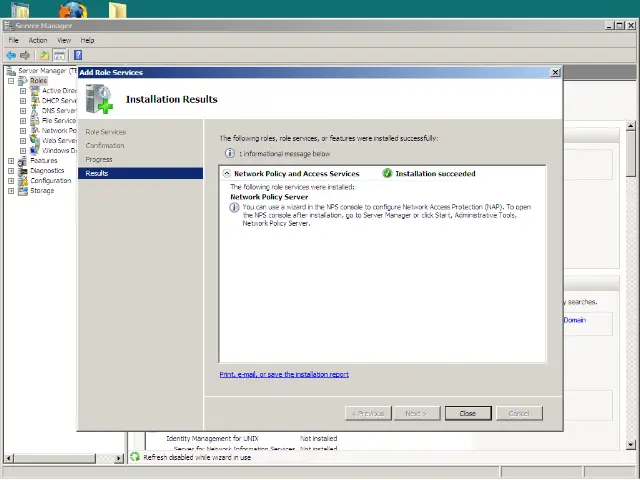Click the DHCP Server role icon
The image size is (640, 480).
pyautogui.click(x=35, y=100)
